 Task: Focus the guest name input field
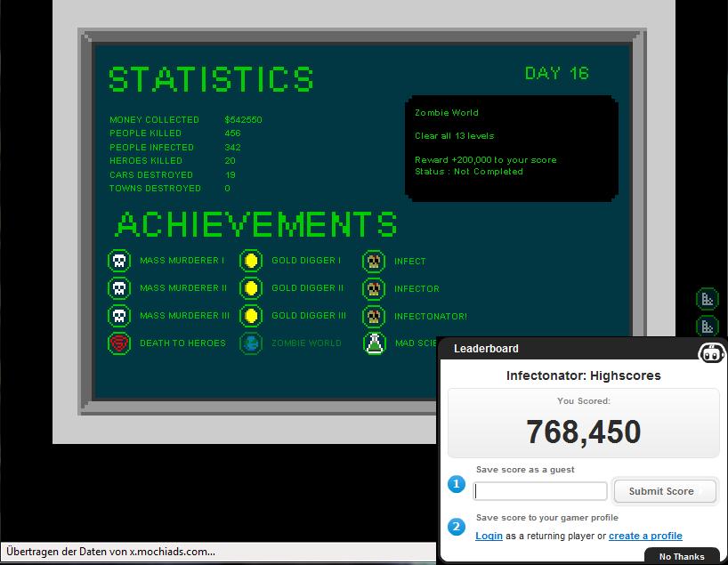[540, 491]
